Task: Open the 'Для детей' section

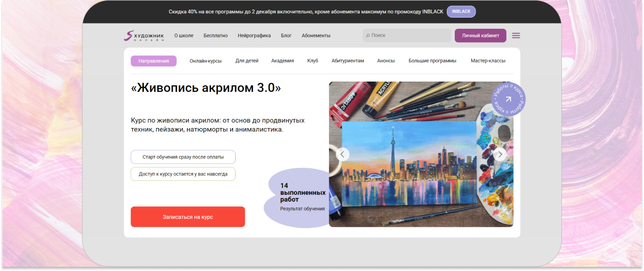Action: (x=247, y=61)
